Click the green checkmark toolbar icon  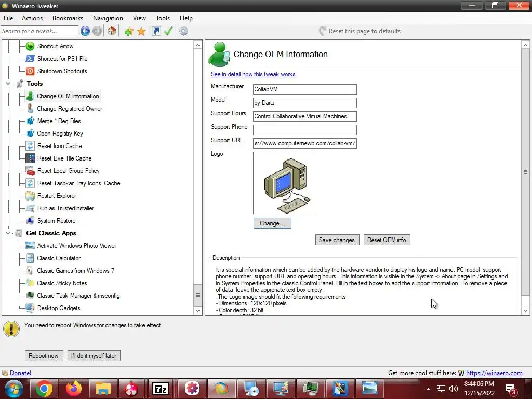[x=168, y=31]
